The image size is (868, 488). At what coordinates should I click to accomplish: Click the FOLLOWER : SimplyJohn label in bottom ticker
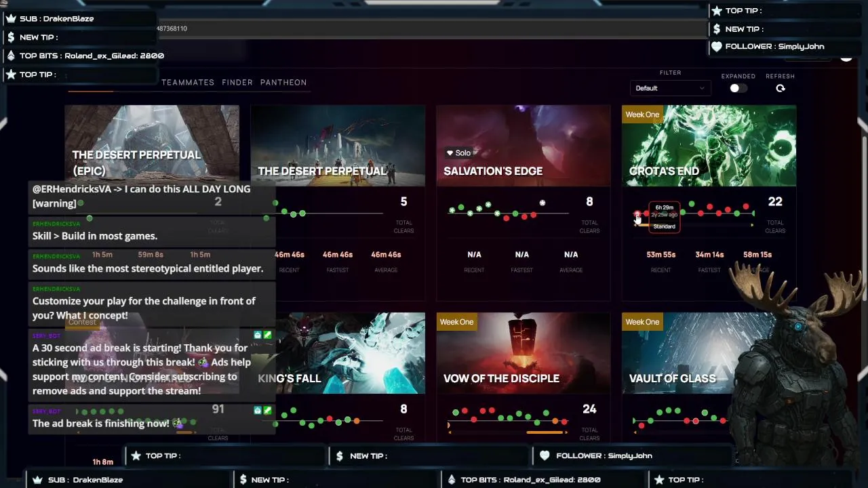[604, 455]
